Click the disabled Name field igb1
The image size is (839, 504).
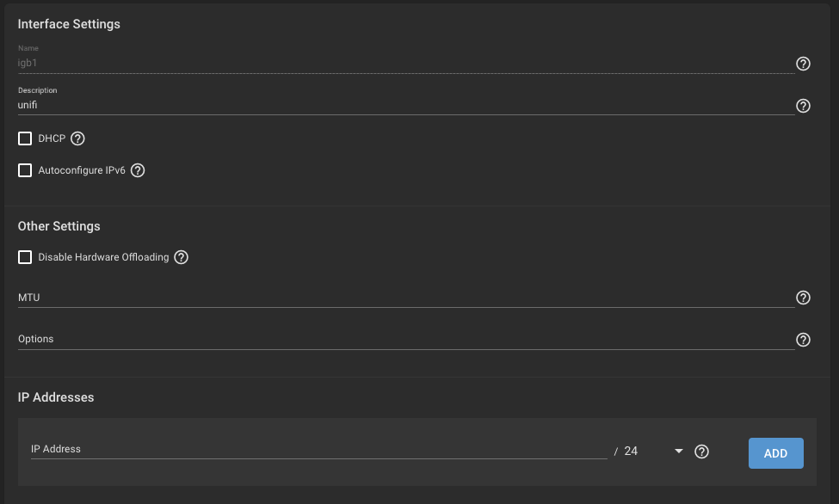pos(406,63)
